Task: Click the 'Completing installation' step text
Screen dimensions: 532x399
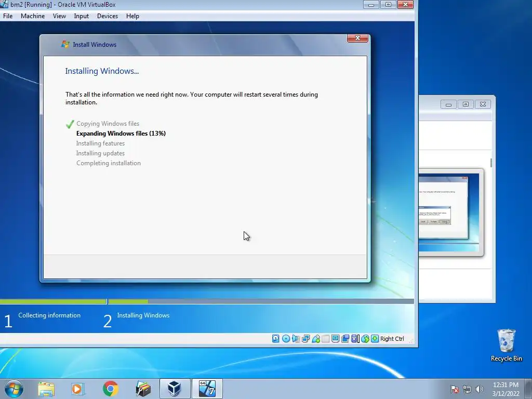Action: (109, 163)
